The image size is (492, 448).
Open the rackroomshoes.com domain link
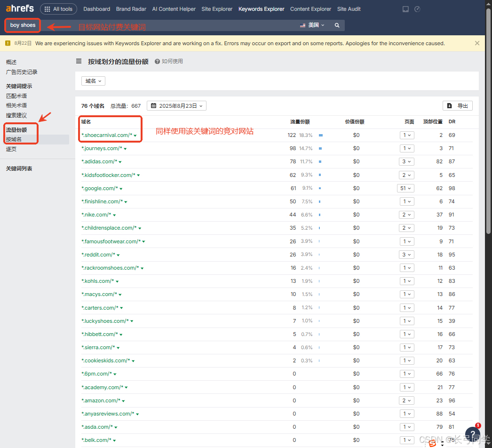(x=110, y=268)
